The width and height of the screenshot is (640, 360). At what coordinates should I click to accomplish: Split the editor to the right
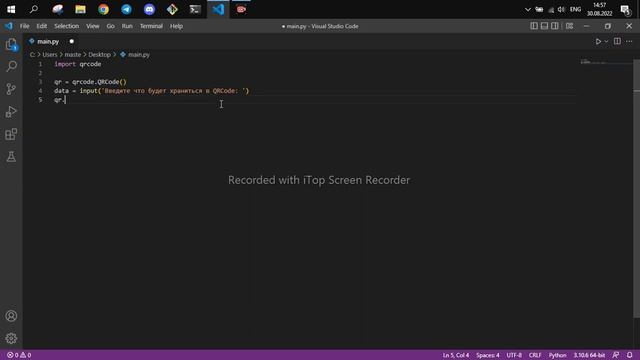tap(617, 41)
